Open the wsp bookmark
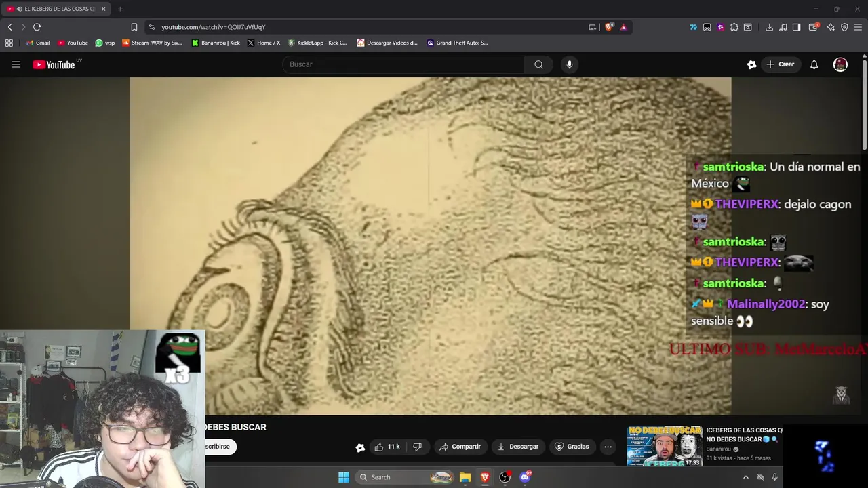The image size is (868, 488). pos(105,43)
